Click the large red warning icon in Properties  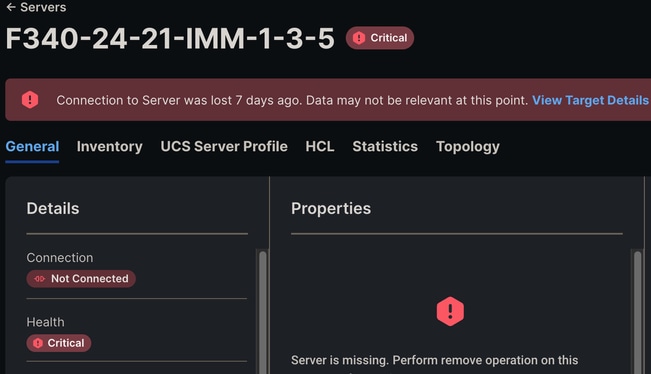pyautogui.click(x=450, y=311)
